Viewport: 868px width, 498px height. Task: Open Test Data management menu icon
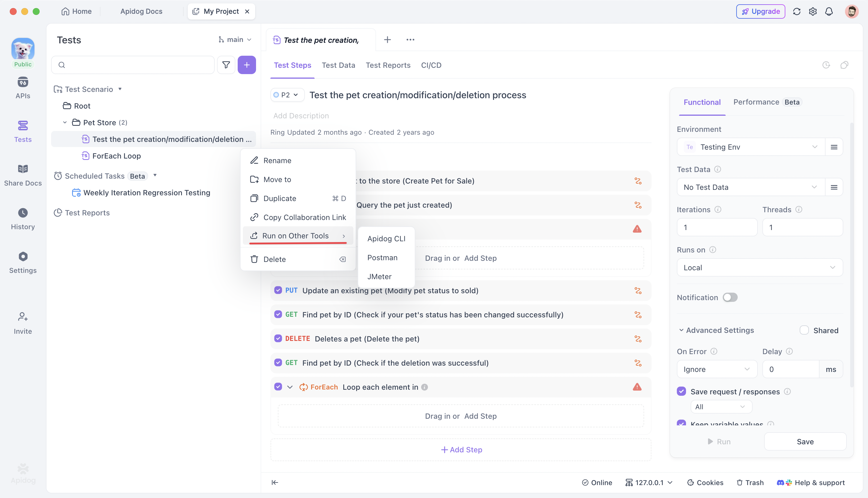point(834,187)
